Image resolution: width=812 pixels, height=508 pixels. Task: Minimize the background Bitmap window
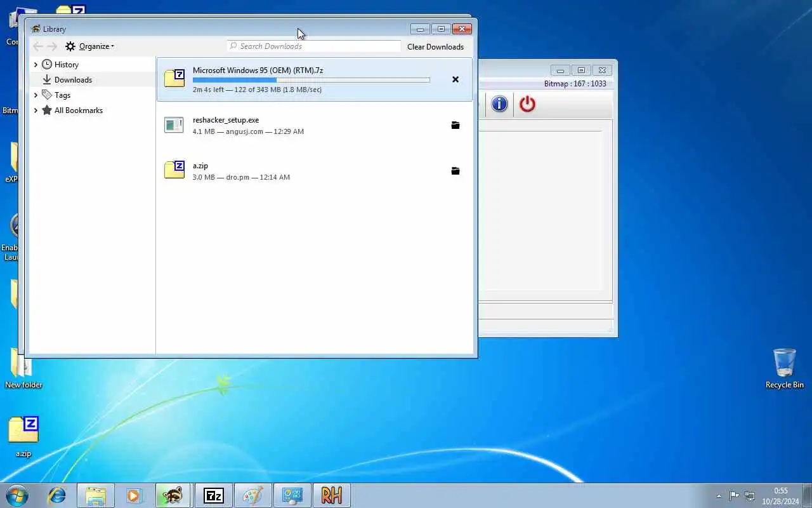click(560, 70)
